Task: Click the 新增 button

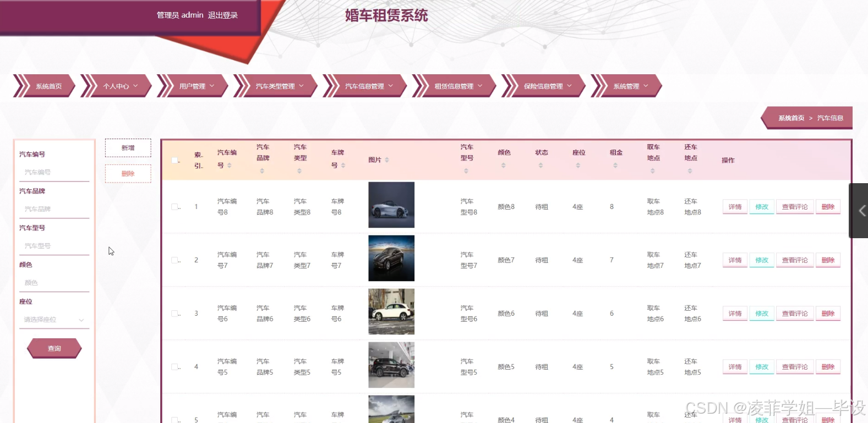Action: [x=128, y=148]
